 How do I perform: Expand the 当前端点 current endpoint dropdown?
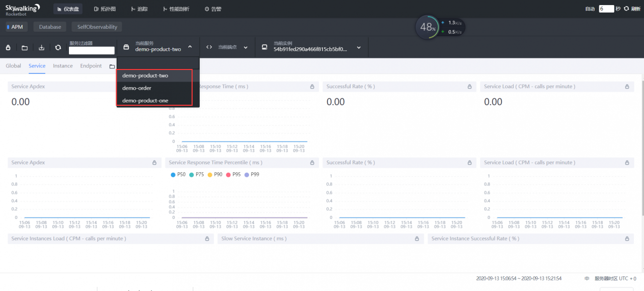246,47
